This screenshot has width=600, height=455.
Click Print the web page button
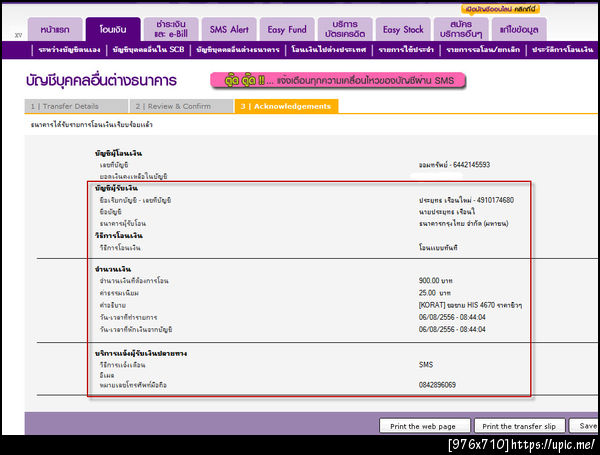(x=424, y=426)
